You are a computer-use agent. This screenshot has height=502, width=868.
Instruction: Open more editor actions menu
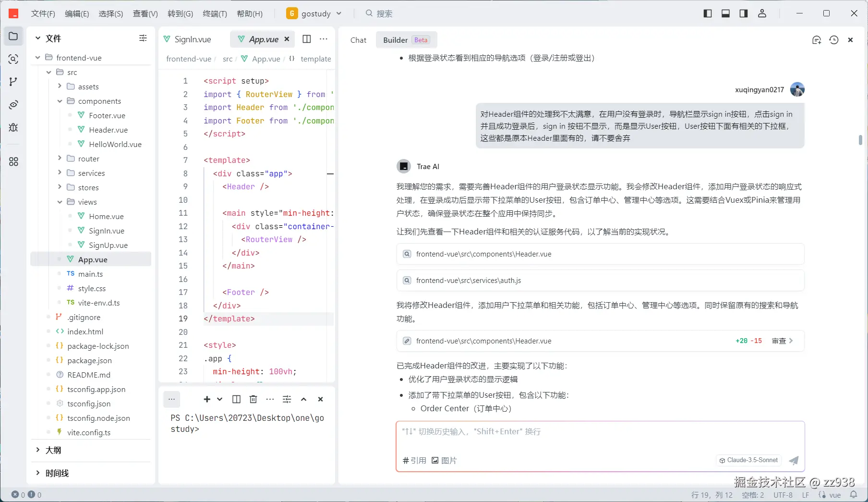click(x=324, y=39)
